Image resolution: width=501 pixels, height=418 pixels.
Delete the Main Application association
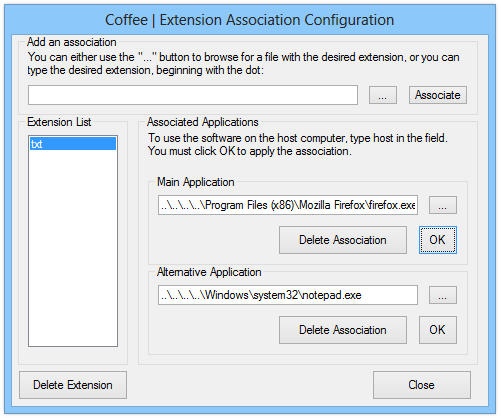(343, 240)
